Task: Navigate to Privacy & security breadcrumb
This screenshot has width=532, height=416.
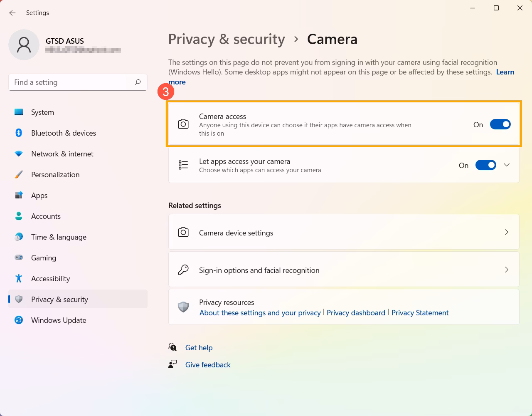Action: click(x=227, y=39)
